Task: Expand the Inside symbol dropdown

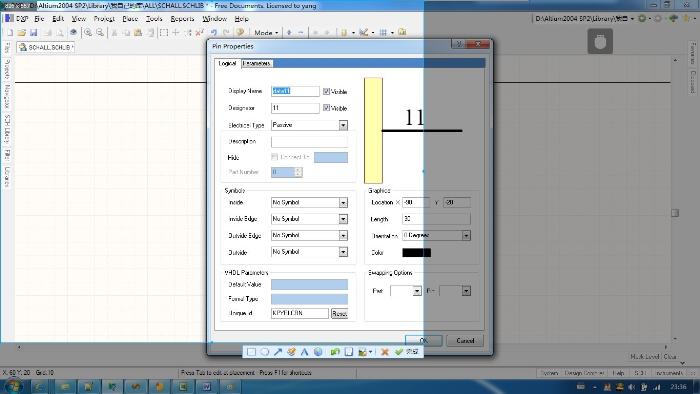Action: click(343, 203)
